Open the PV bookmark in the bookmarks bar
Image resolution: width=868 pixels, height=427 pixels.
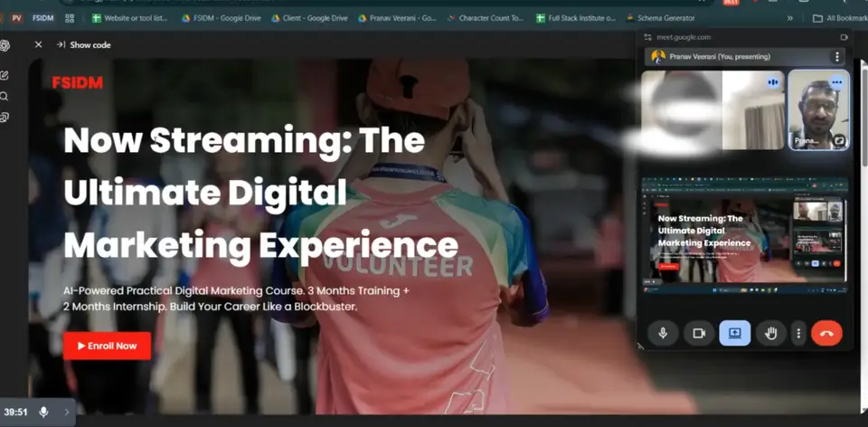[x=16, y=18]
